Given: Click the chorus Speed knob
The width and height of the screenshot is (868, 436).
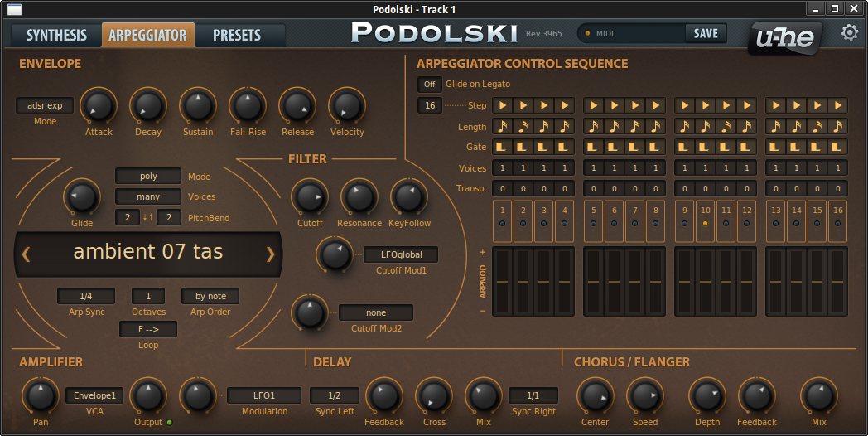Looking at the screenshot, I should [x=645, y=395].
